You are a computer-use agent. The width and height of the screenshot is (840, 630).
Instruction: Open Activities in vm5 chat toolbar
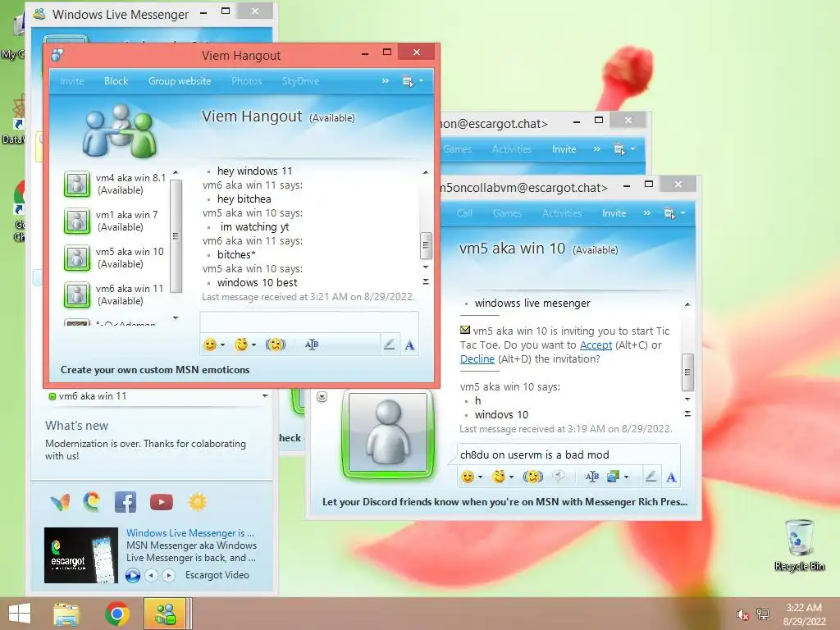pos(562,213)
